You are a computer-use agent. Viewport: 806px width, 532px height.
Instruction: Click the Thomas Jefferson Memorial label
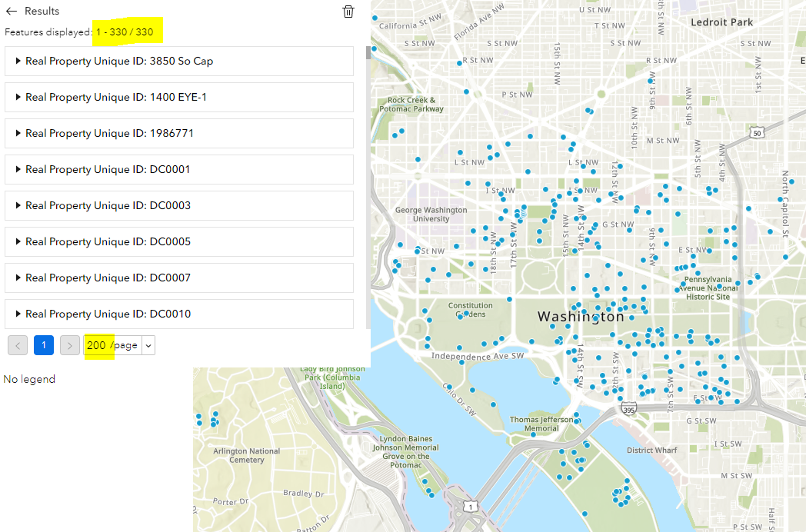[x=541, y=424]
